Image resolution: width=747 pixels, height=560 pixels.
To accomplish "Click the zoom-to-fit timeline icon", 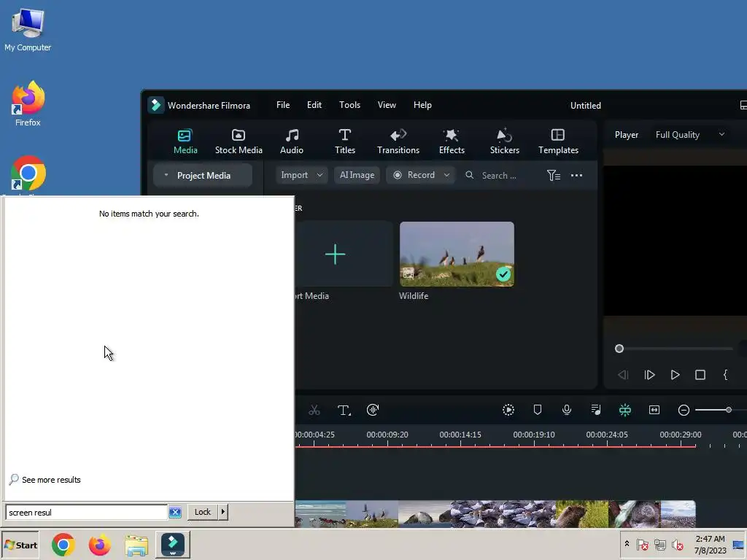I will pyautogui.click(x=654, y=410).
